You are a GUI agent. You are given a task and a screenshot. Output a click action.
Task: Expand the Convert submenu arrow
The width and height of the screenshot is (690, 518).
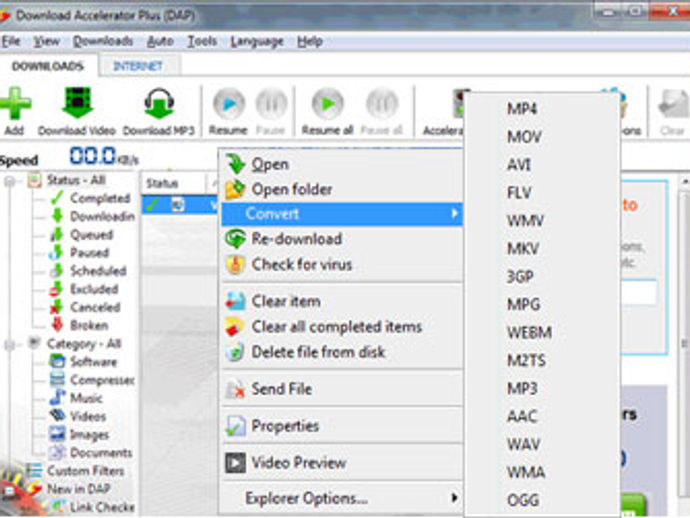click(454, 214)
